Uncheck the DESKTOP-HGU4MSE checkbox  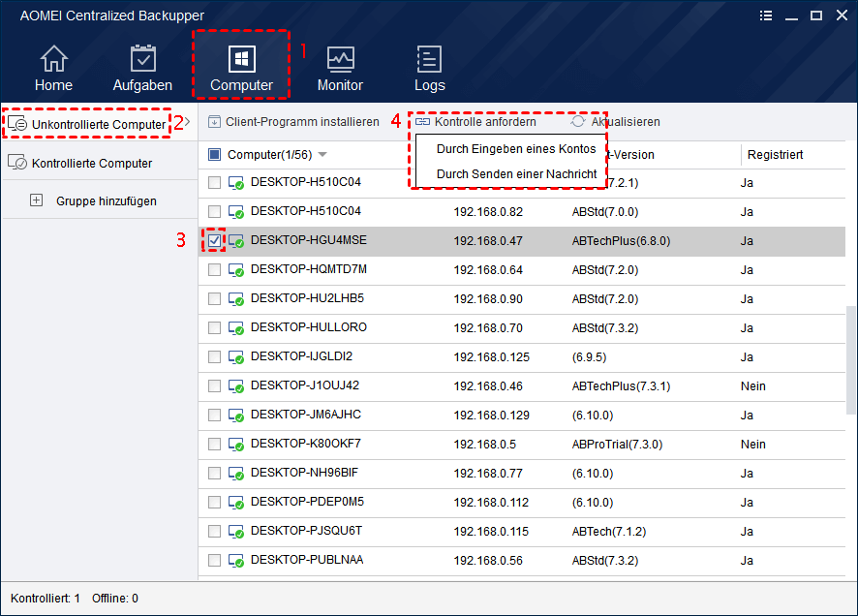coord(214,240)
